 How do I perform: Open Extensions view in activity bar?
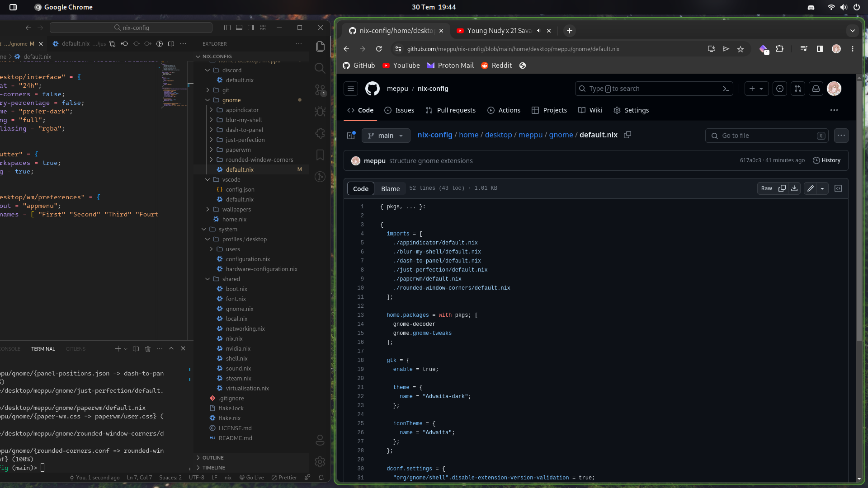pyautogui.click(x=320, y=133)
